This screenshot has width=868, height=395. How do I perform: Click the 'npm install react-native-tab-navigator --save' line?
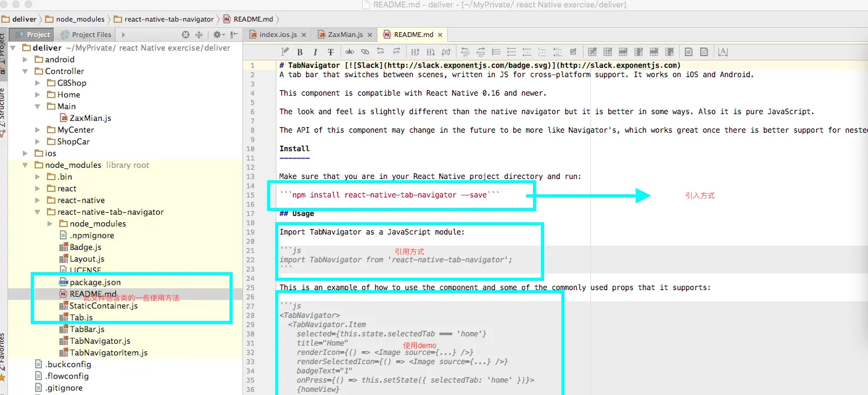(x=389, y=195)
